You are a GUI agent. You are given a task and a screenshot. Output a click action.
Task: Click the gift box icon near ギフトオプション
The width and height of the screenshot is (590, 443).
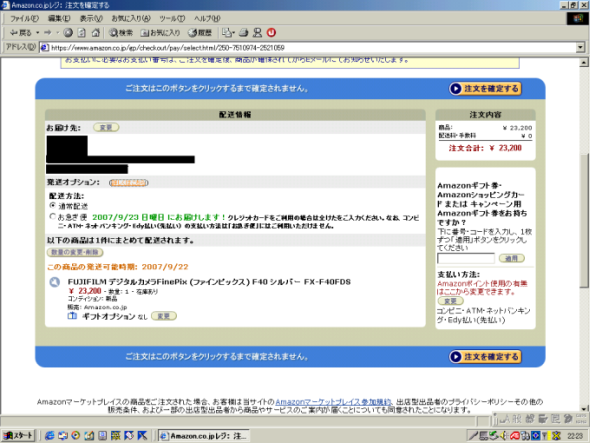[x=72, y=316]
